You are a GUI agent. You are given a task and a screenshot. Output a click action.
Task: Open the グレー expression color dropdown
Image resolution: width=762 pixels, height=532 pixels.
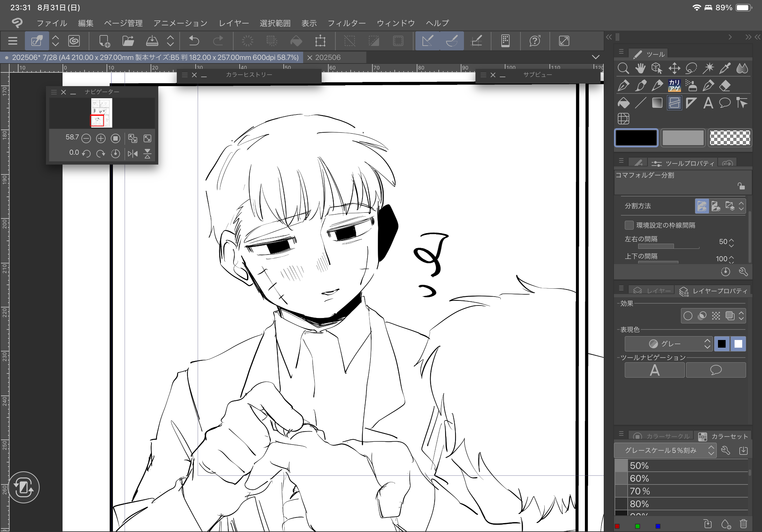point(669,344)
